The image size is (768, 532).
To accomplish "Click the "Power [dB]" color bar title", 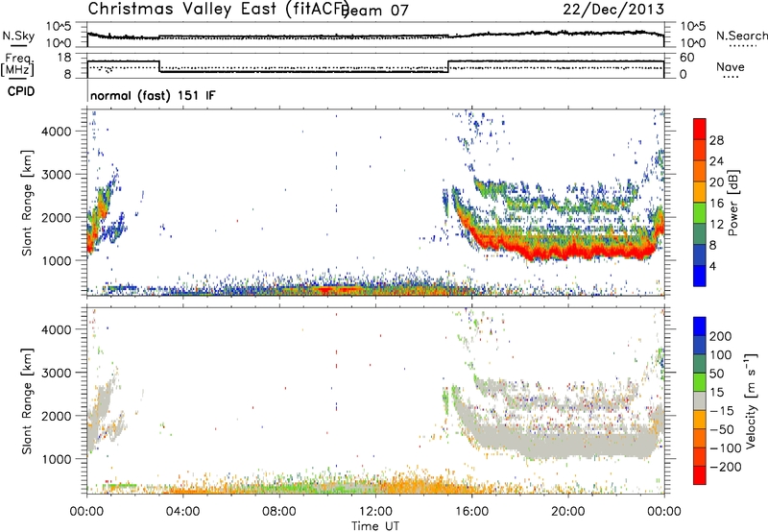I will 732,203.
